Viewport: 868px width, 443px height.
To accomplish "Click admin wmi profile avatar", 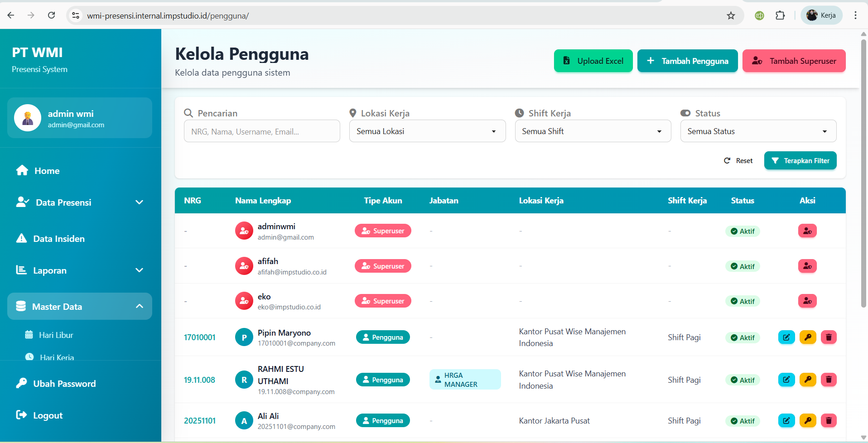I will pyautogui.click(x=28, y=118).
